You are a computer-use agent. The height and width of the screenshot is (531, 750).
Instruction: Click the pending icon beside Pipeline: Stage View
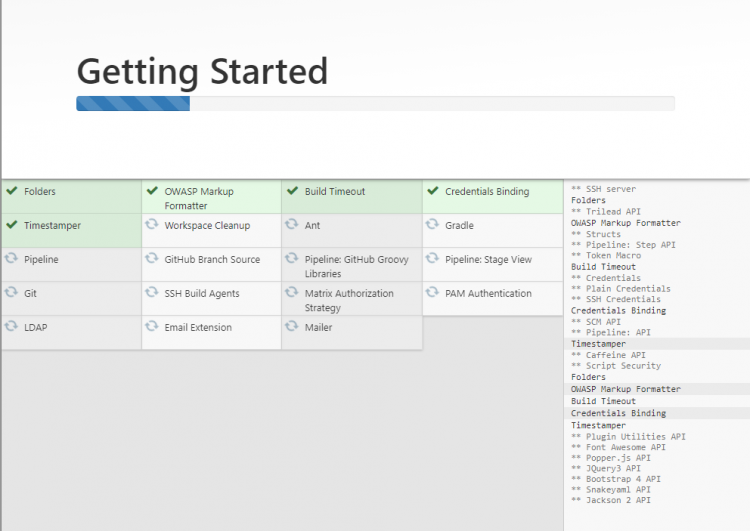coord(432,258)
